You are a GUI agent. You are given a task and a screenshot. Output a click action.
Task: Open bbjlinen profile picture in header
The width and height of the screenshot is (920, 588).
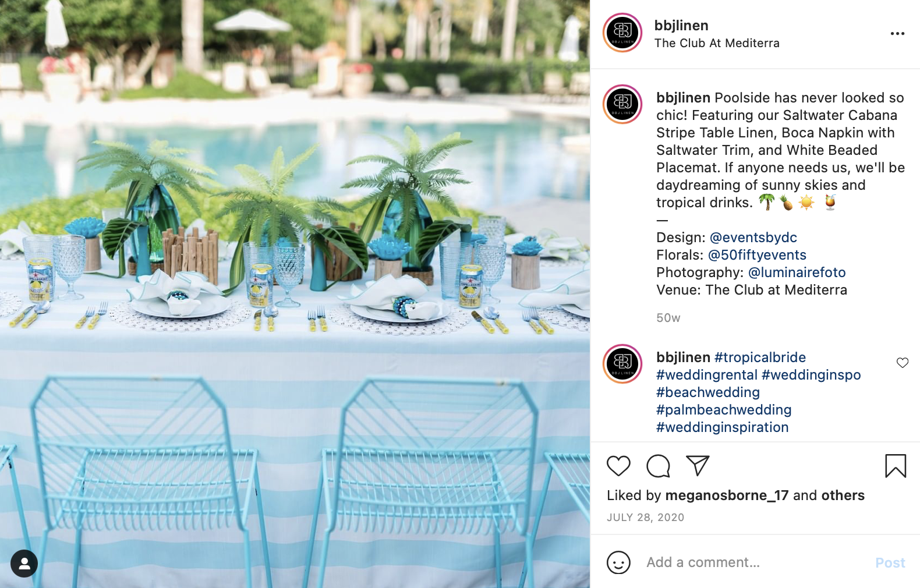tap(622, 33)
